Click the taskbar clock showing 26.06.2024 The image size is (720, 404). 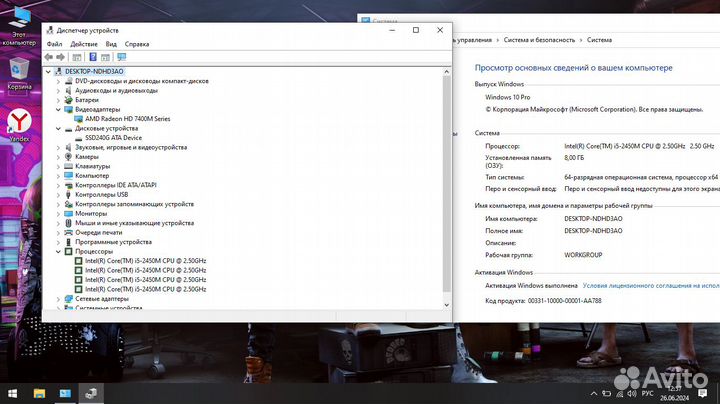[x=675, y=393]
